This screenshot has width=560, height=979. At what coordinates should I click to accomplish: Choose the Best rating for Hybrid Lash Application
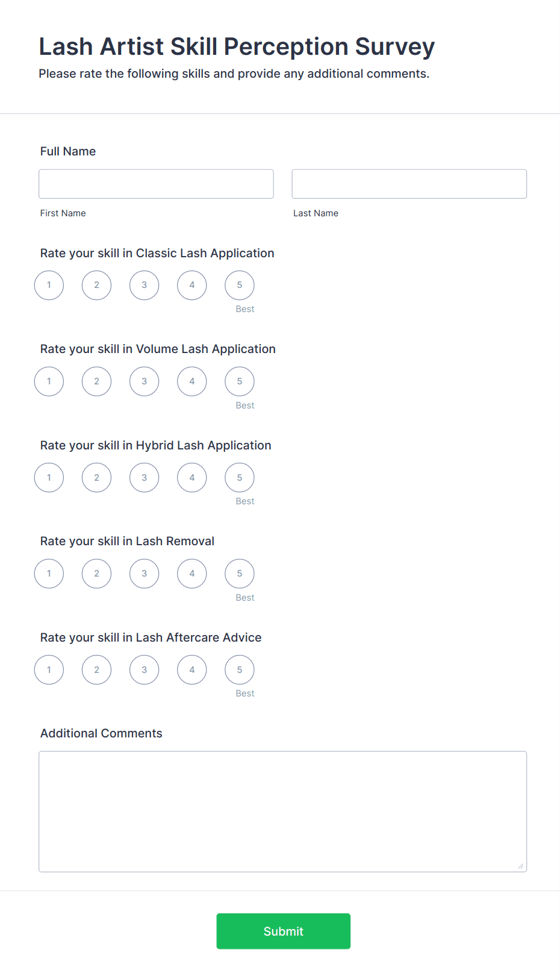[x=239, y=477]
